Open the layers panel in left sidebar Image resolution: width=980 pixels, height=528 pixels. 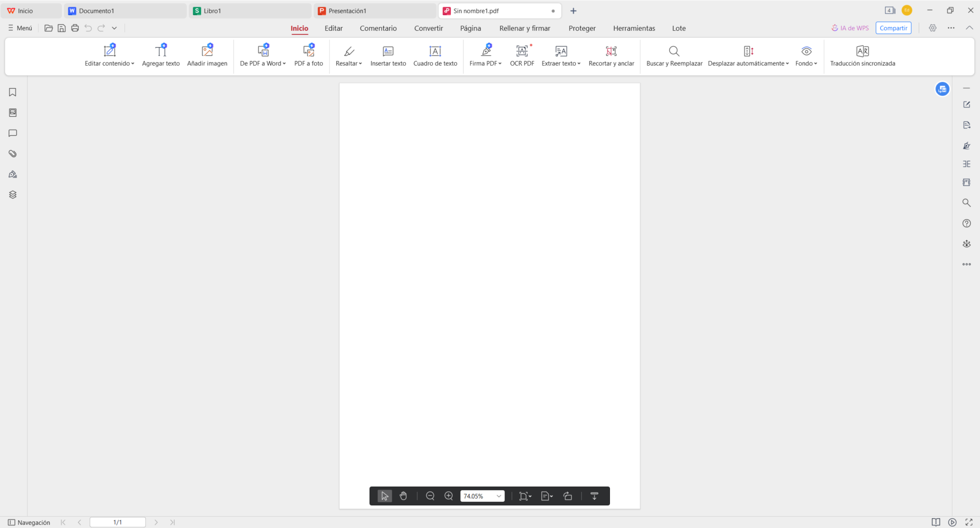(x=13, y=195)
